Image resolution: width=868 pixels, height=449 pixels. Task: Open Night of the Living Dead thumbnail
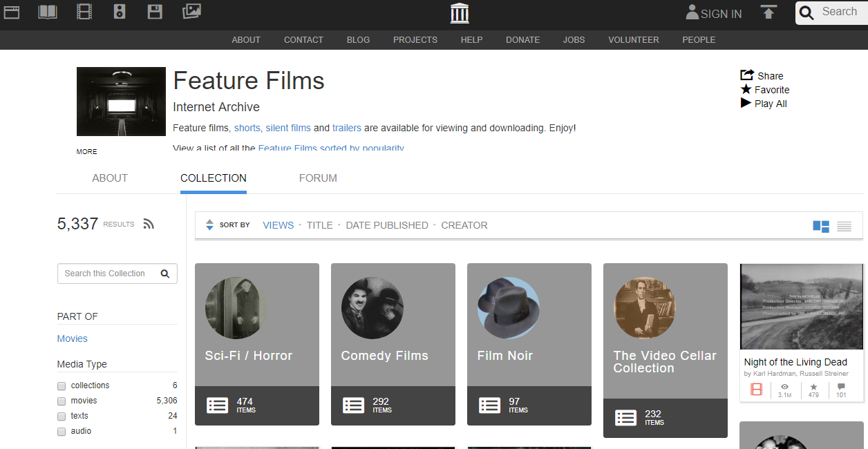point(802,307)
